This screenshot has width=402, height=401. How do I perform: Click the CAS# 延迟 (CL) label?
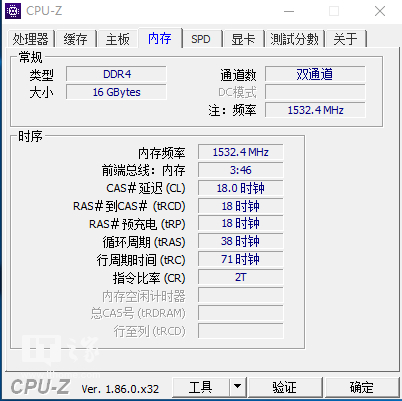(x=146, y=188)
